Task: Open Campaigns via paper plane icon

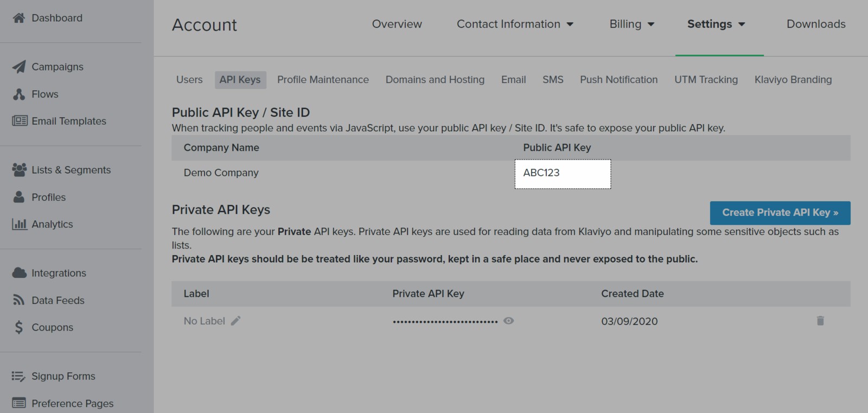Action: click(19, 67)
